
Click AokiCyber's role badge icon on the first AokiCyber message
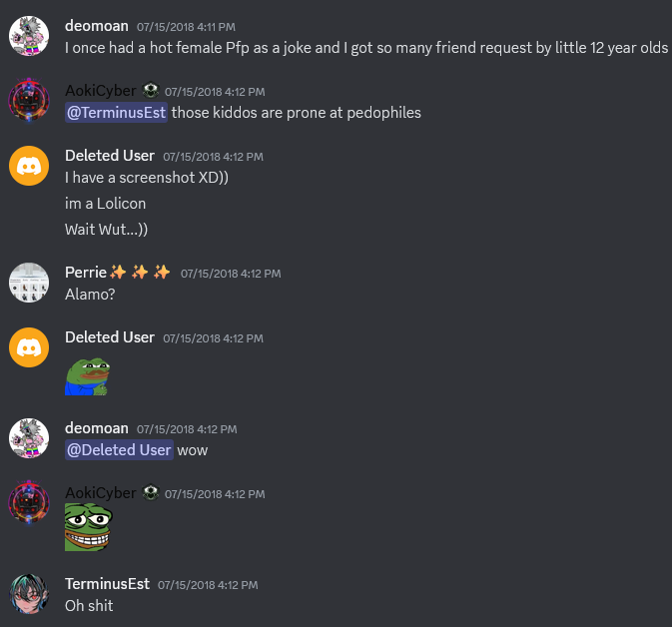[x=151, y=91]
